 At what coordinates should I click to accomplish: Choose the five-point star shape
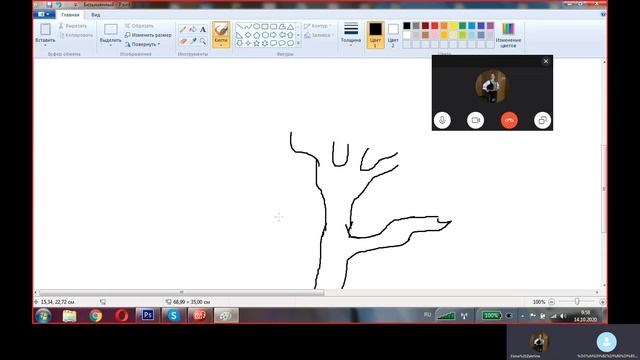click(x=257, y=43)
